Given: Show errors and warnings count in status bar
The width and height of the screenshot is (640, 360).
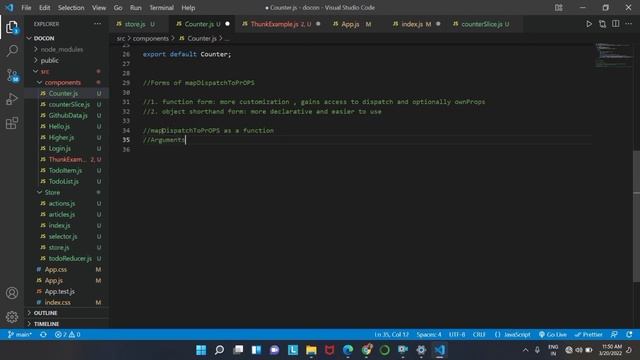Looking at the screenshot, I should [x=67, y=334].
